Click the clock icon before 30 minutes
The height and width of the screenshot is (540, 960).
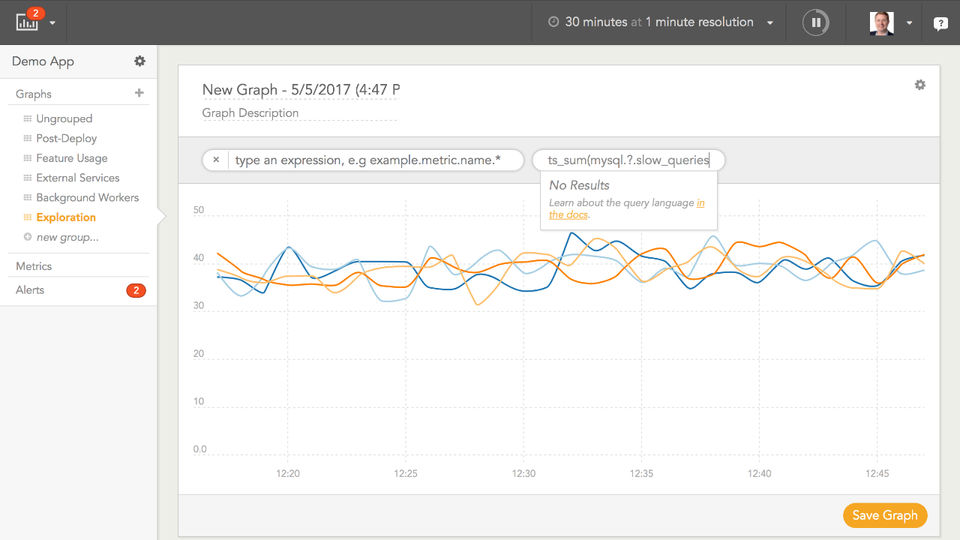click(553, 22)
